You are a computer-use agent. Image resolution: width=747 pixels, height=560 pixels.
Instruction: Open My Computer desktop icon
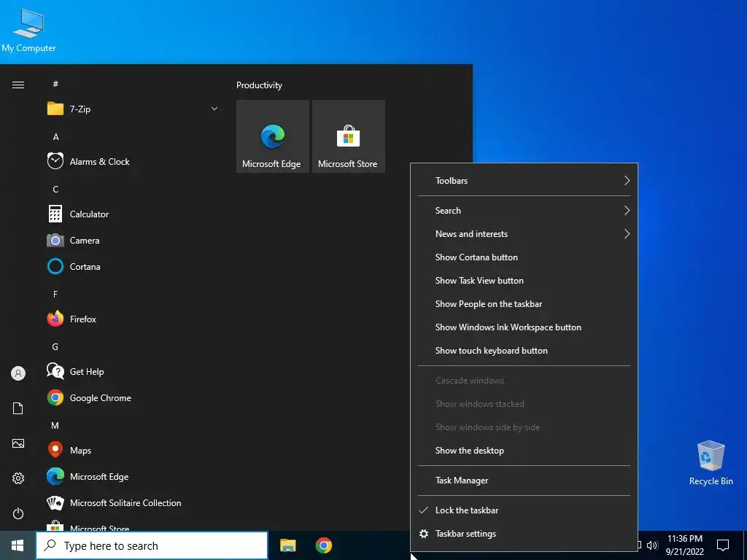[28, 30]
